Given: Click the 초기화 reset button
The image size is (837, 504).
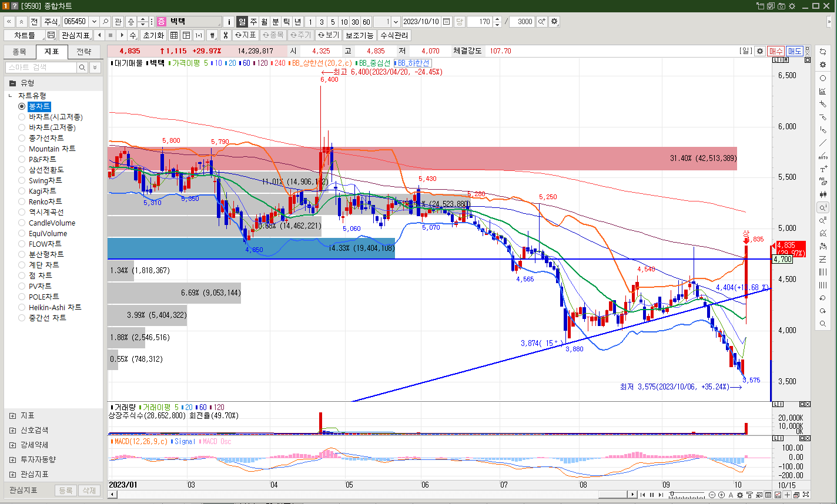Looking at the screenshot, I should point(153,35).
